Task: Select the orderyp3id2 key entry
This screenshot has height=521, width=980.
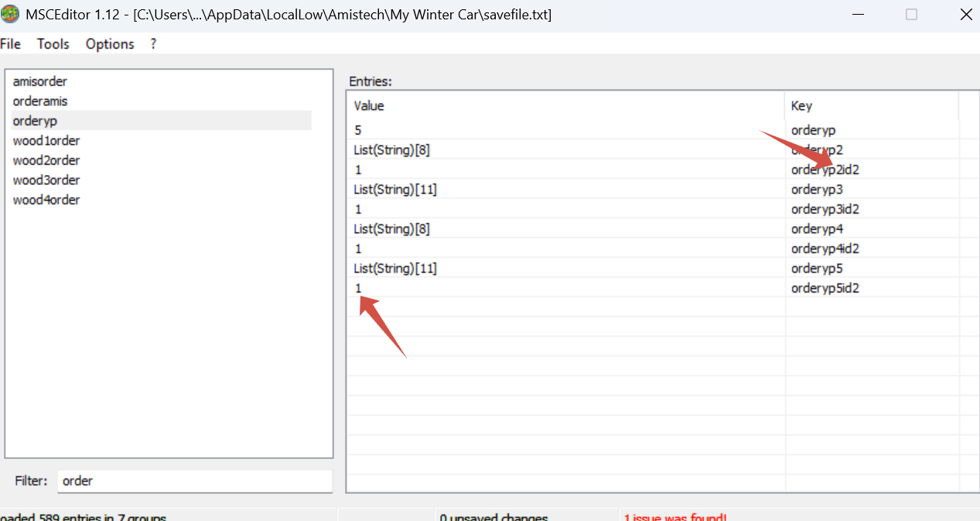Action: point(825,209)
